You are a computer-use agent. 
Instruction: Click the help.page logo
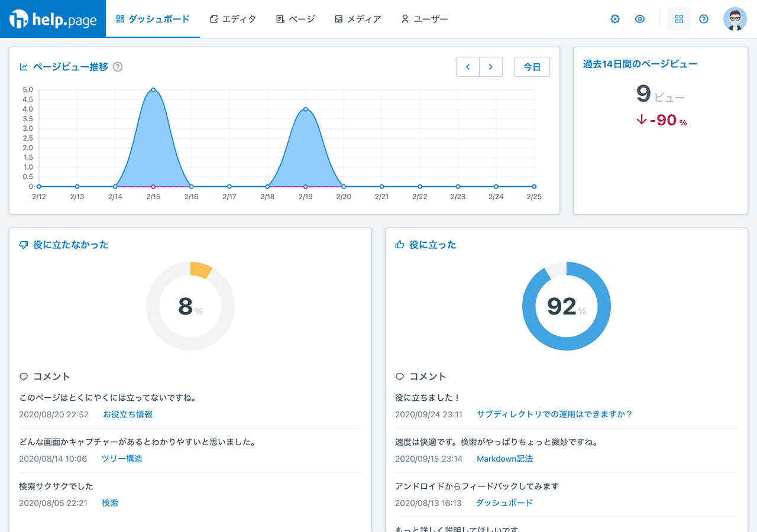[x=53, y=19]
